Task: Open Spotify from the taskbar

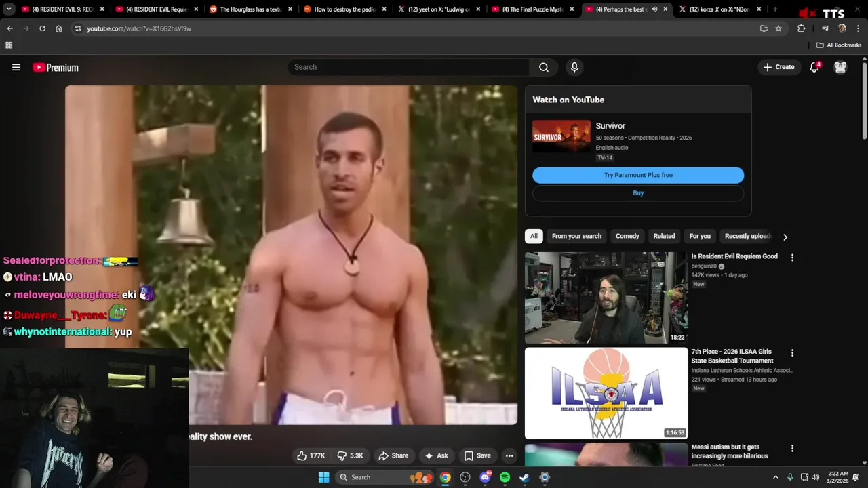Action: [505, 477]
